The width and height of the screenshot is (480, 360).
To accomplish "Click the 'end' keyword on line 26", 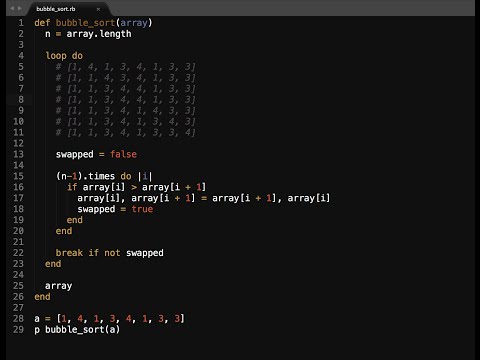I will tap(42, 297).
